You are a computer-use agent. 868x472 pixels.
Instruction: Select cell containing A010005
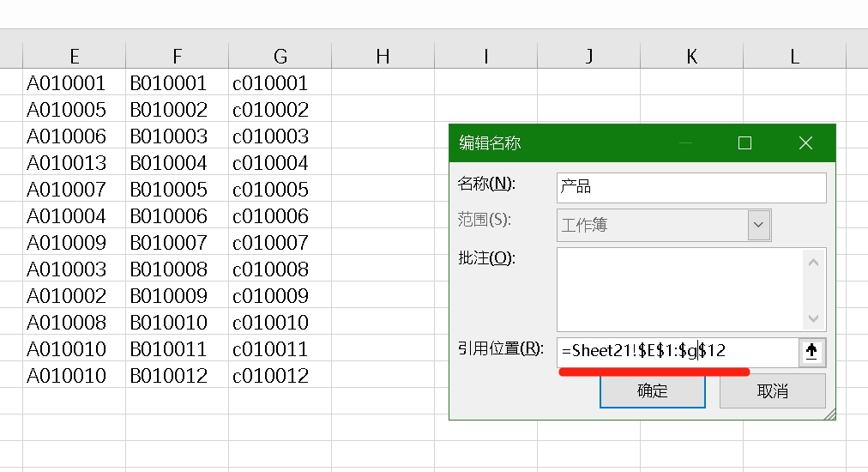(x=74, y=109)
